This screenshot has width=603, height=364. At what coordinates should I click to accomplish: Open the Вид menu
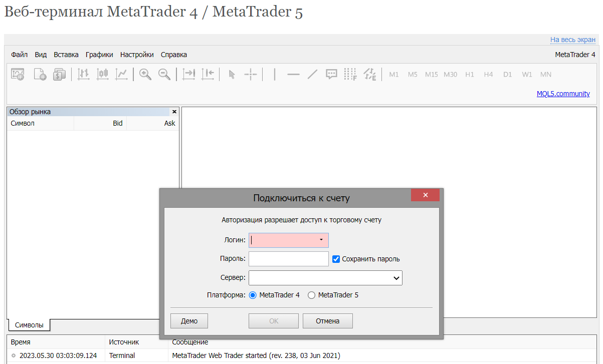coord(41,55)
